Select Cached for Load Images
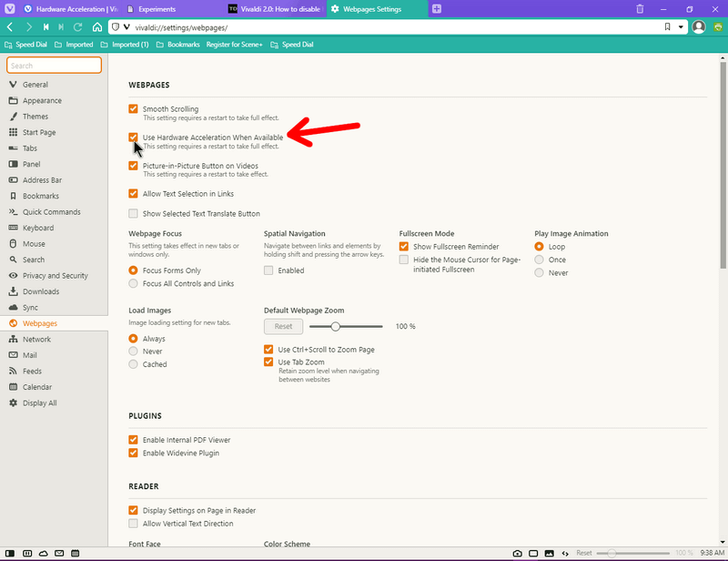The height and width of the screenshot is (561, 728). tap(133, 364)
